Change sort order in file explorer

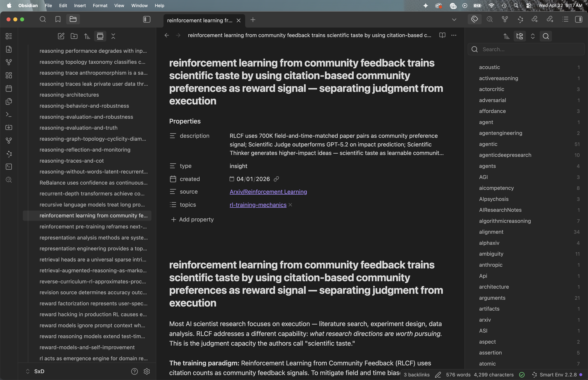point(87,36)
